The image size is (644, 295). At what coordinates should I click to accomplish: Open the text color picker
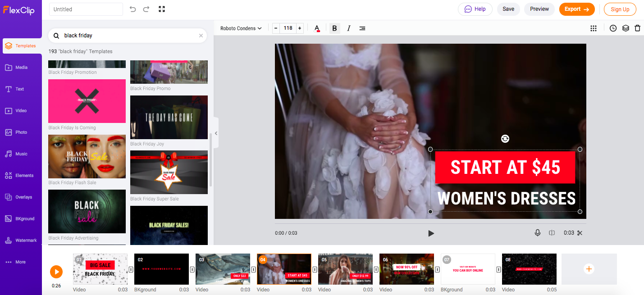317,28
